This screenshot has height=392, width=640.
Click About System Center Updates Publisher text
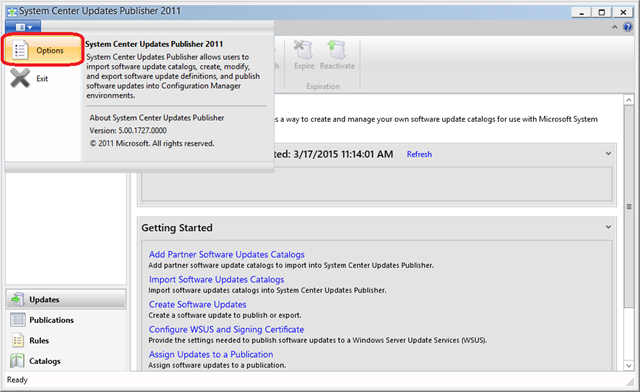tap(157, 118)
